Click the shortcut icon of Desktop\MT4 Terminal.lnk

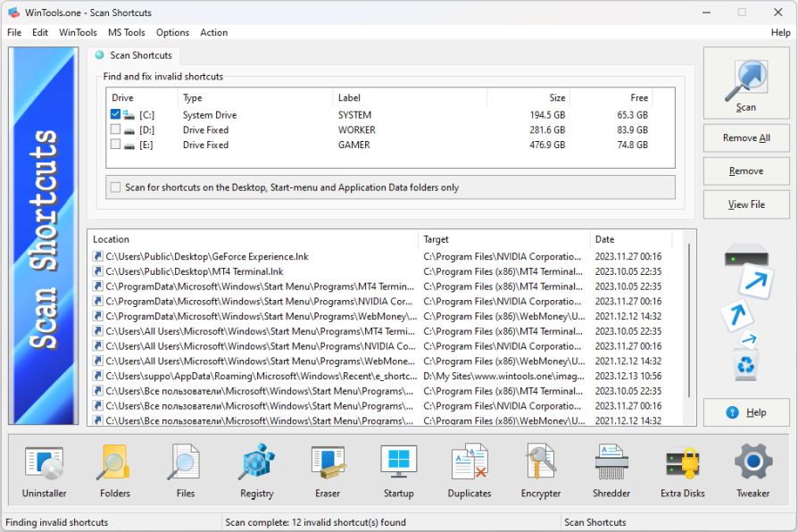(97, 271)
